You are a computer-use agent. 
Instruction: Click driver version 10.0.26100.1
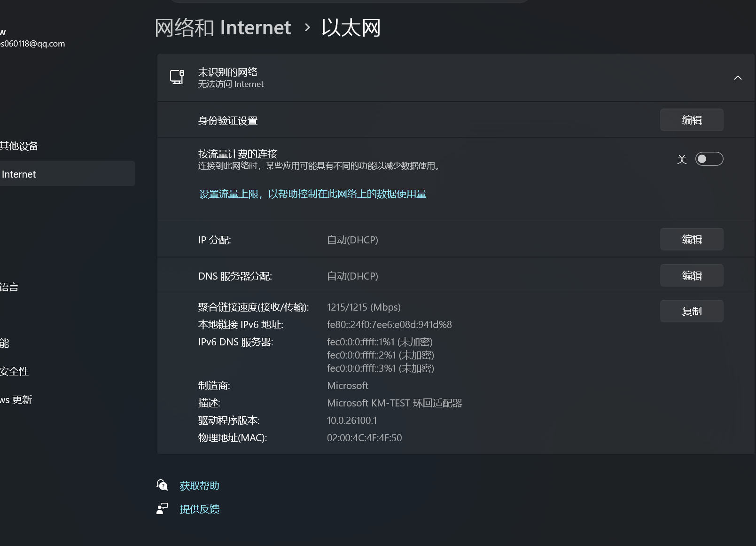pos(352,420)
